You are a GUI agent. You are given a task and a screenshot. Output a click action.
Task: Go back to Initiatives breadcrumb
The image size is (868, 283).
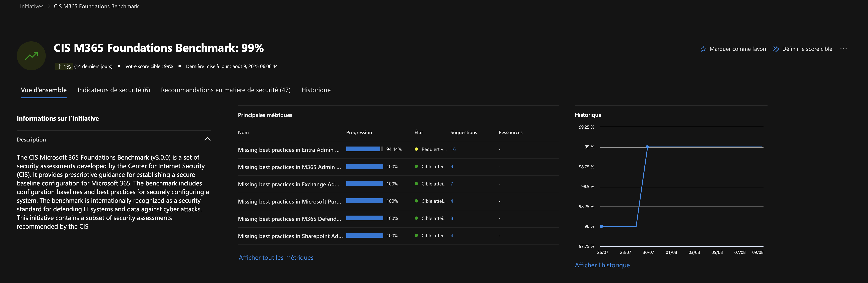pyautogui.click(x=32, y=6)
